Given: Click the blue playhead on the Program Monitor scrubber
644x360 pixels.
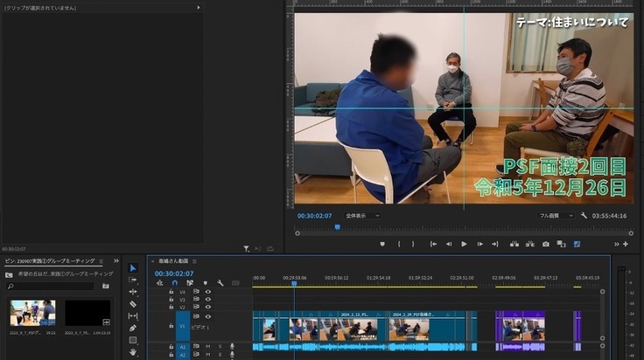Looking at the screenshot, I should click(337, 228).
